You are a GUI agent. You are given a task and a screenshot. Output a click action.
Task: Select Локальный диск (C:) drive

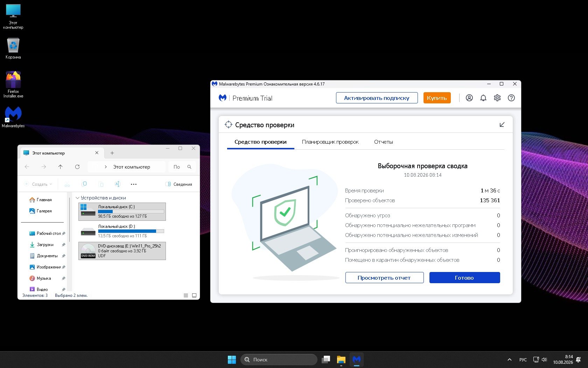click(x=122, y=212)
